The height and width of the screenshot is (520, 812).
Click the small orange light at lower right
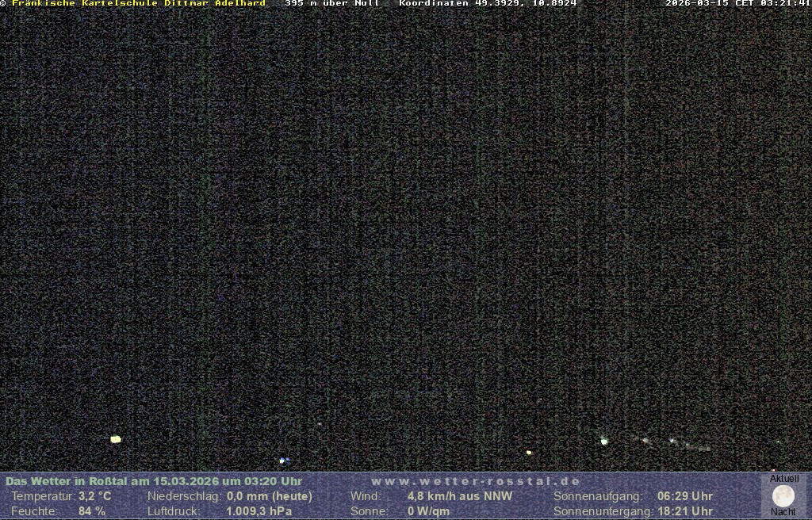click(x=529, y=453)
